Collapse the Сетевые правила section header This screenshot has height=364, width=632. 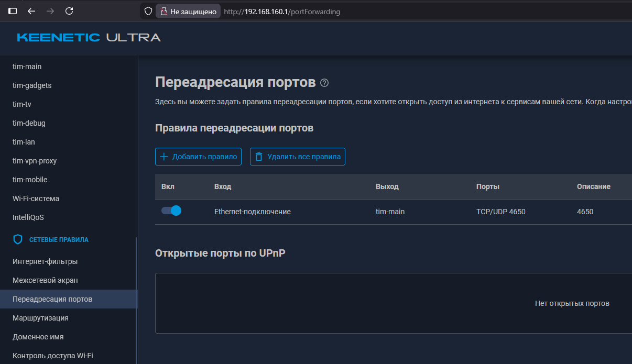pyautogui.click(x=59, y=239)
